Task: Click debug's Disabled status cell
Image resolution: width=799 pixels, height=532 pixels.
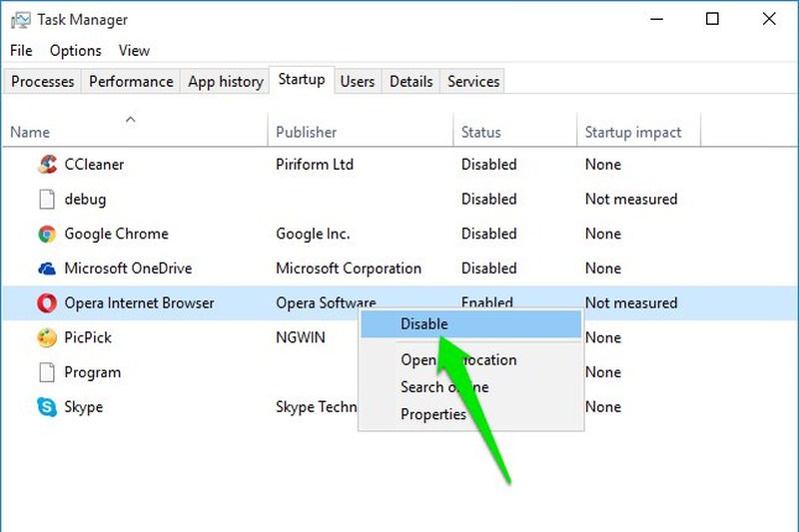Action: (x=488, y=199)
